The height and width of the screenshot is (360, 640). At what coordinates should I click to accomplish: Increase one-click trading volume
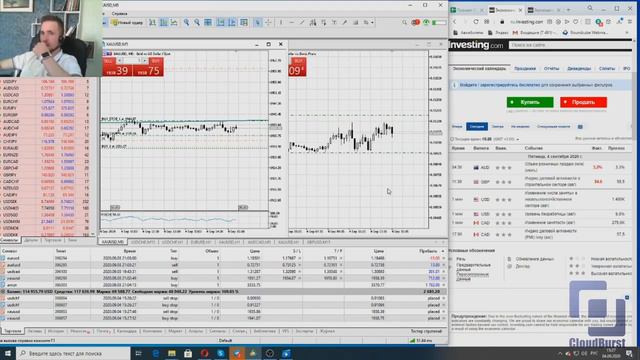(144, 61)
